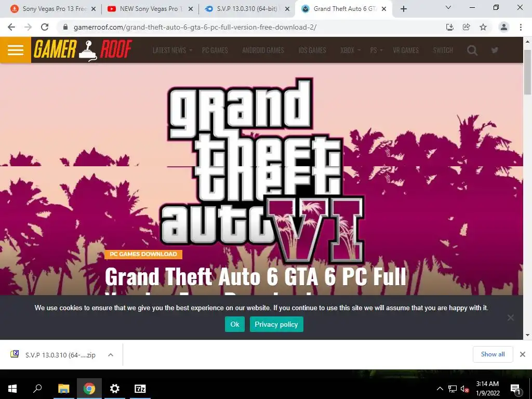532x399 pixels.
Task: Close the S.V.P 13.0.310 tab
Action: (x=287, y=9)
